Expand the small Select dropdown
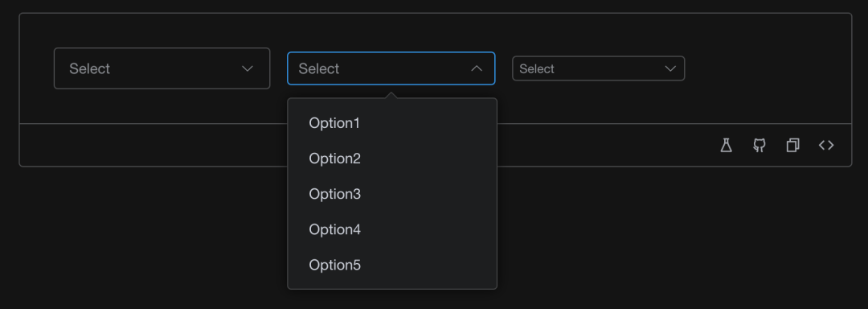Image resolution: width=868 pixels, height=309 pixels. tap(599, 68)
